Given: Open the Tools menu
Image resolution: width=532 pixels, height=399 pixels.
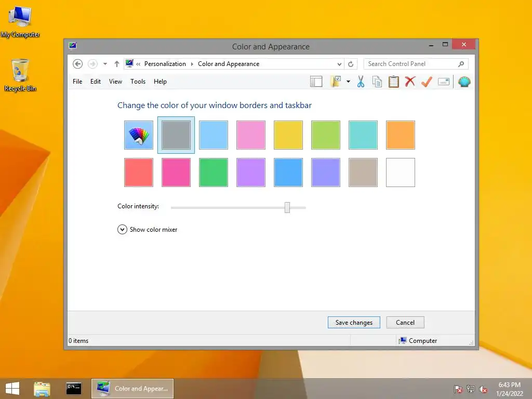Looking at the screenshot, I should click(138, 82).
